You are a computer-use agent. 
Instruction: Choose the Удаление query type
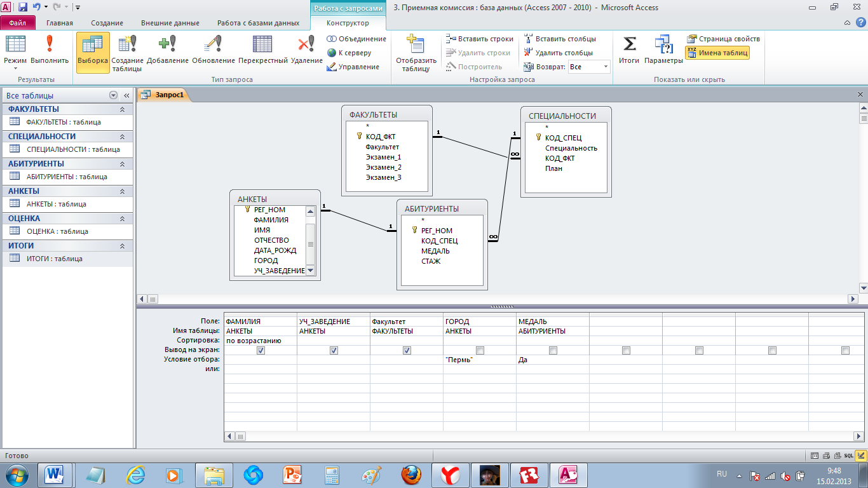tap(307, 50)
